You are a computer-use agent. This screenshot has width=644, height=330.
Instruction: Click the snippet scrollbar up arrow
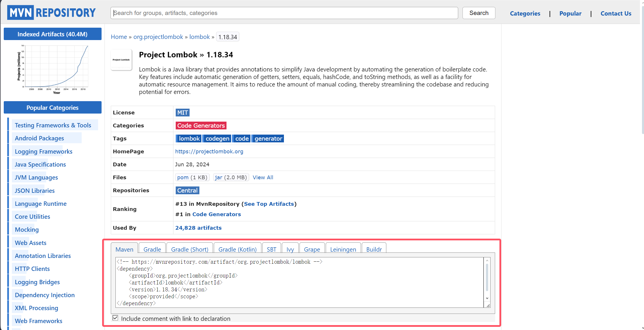487,261
